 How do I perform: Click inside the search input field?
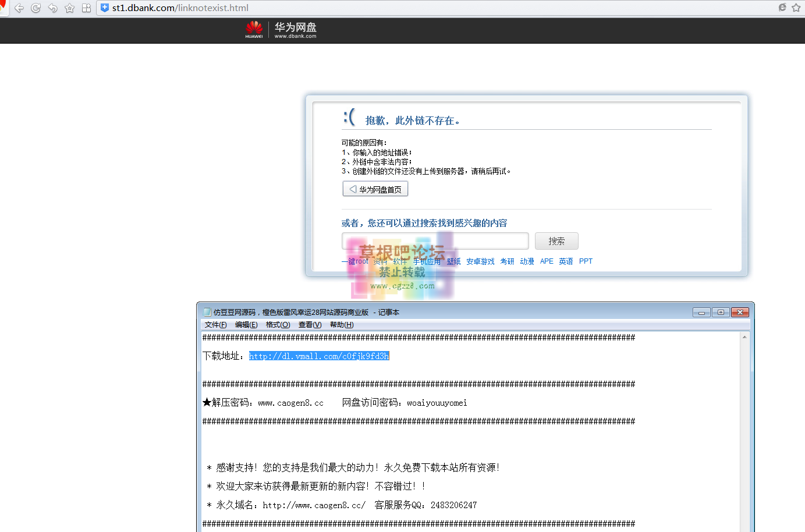click(x=435, y=241)
